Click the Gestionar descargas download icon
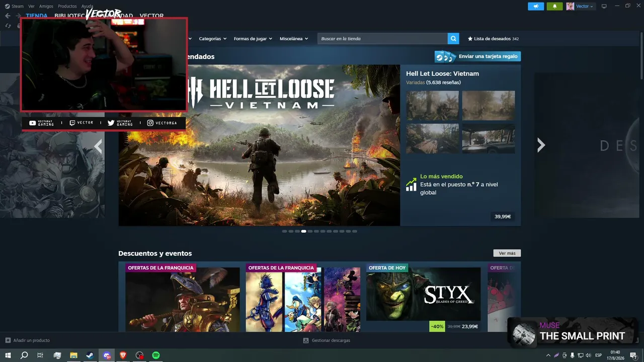The image size is (644, 362). coord(305,340)
